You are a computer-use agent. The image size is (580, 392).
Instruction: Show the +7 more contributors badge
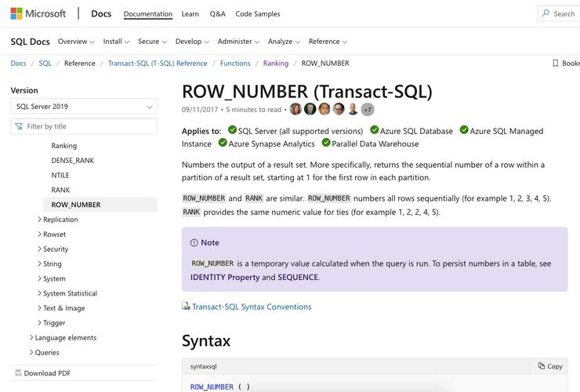[x=368, y=110]
